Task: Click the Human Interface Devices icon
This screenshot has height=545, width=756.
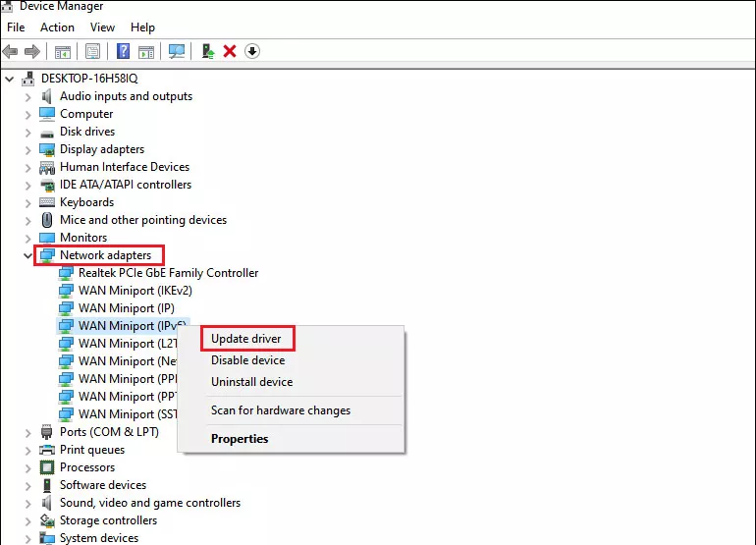Action: [x=47, y=167]
